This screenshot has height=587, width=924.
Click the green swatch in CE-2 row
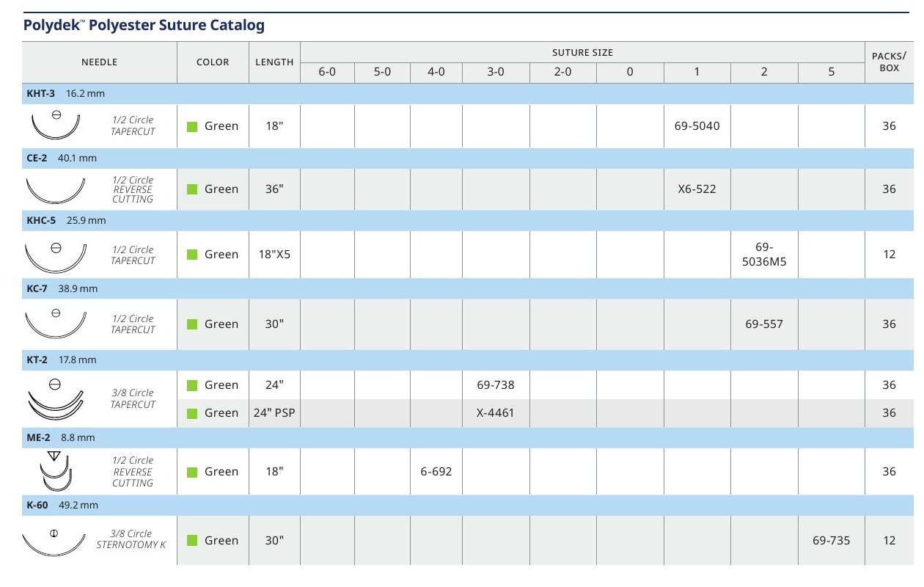pos(192,189)
